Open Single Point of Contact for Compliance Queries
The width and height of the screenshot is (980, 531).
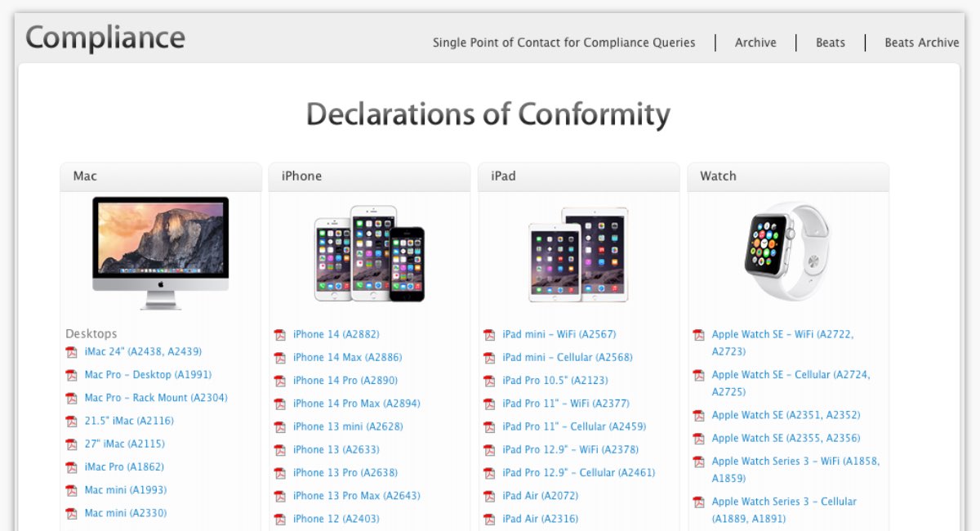563,42
